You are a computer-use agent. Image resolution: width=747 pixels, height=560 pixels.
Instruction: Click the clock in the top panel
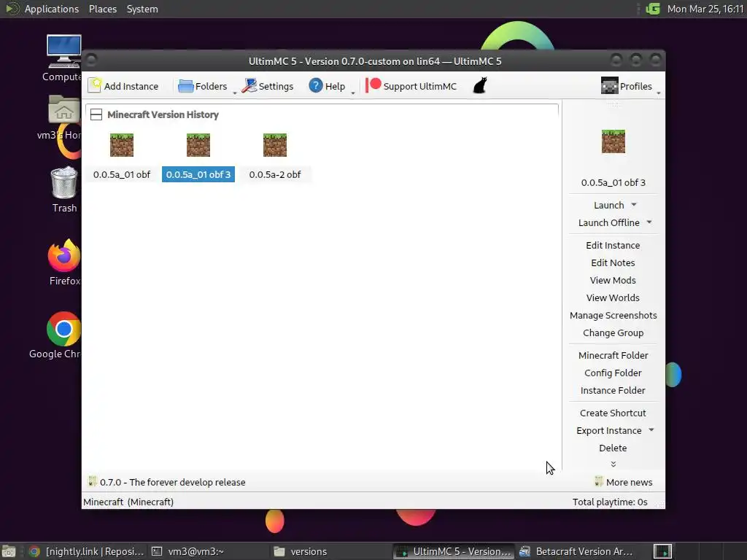[x=705, y=9]
